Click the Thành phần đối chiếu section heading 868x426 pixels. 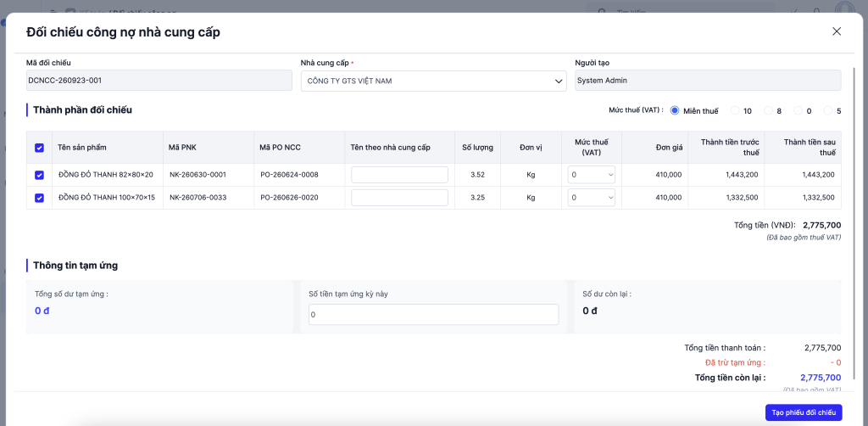click(x=82, y=109)
